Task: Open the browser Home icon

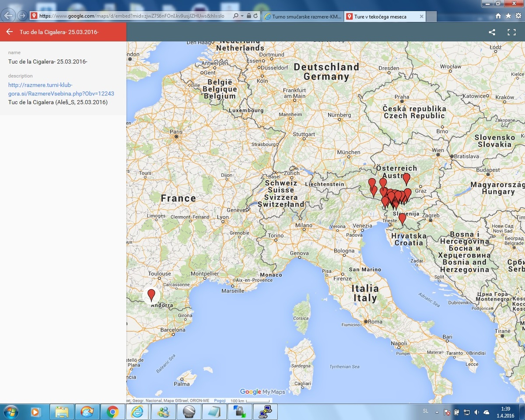Action: click(x=498, y=16)
